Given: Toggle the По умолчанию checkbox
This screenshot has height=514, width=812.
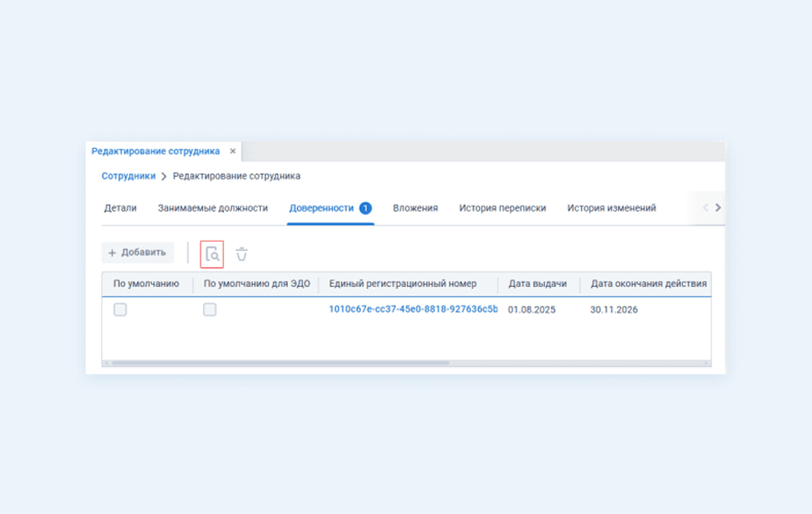Looking at the screenshot, I should point(120,309).
